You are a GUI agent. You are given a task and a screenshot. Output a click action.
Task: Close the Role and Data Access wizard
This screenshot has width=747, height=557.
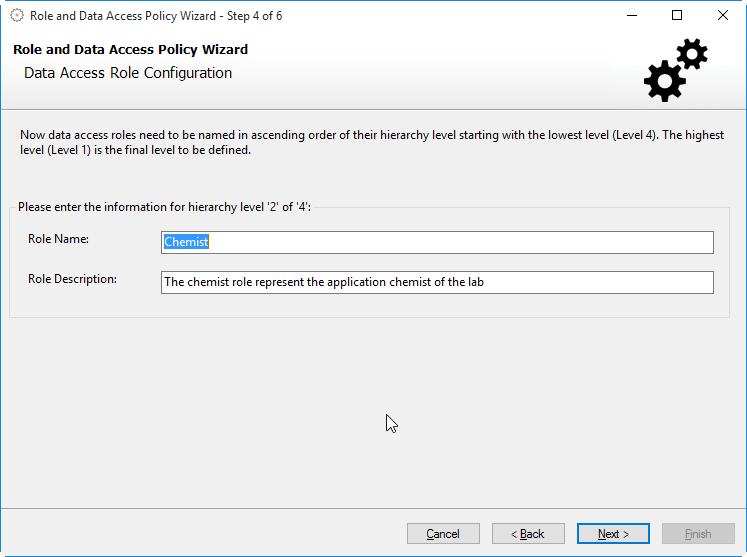(x=723, y=15)
